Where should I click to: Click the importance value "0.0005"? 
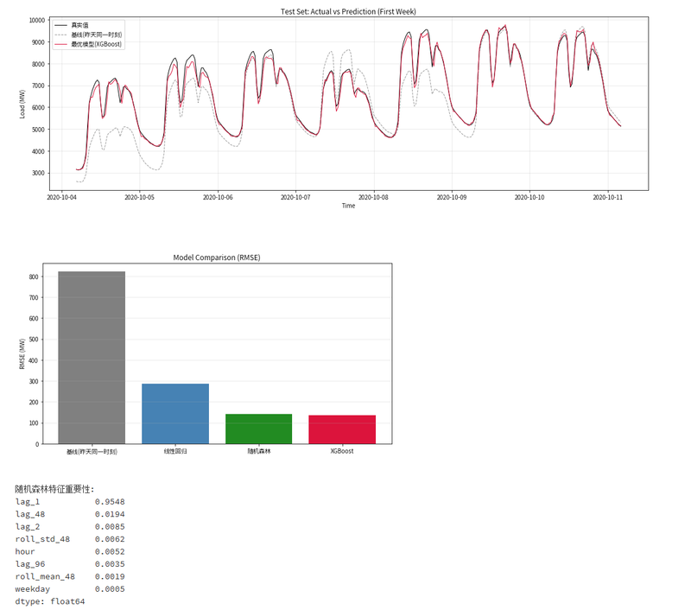click(110, 589)
